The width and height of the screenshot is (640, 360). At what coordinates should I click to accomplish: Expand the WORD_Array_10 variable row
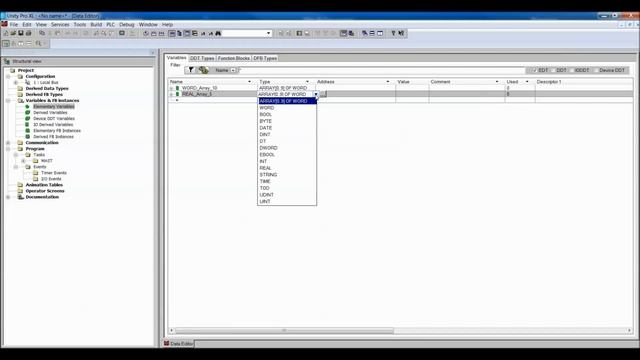click(171, 88)
